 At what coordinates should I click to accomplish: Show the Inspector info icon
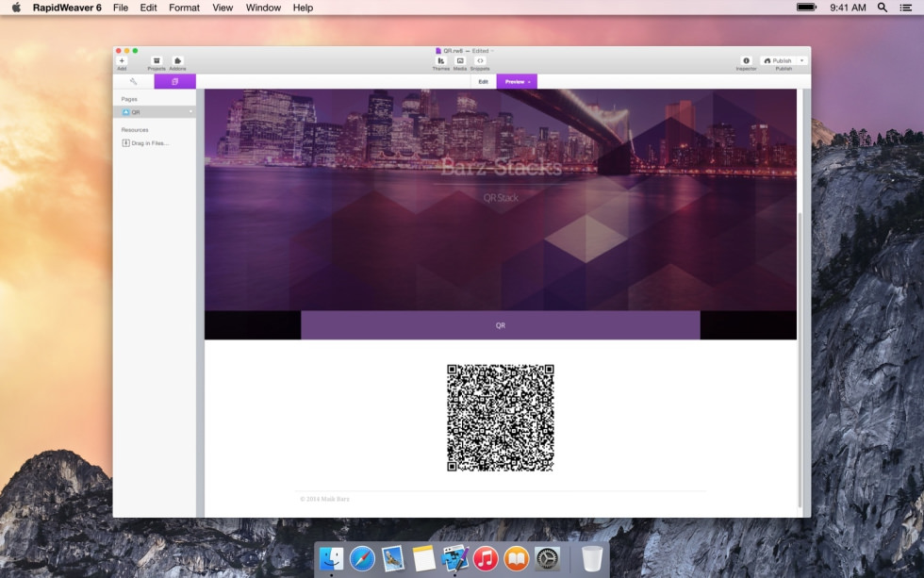tap(746, 60)
